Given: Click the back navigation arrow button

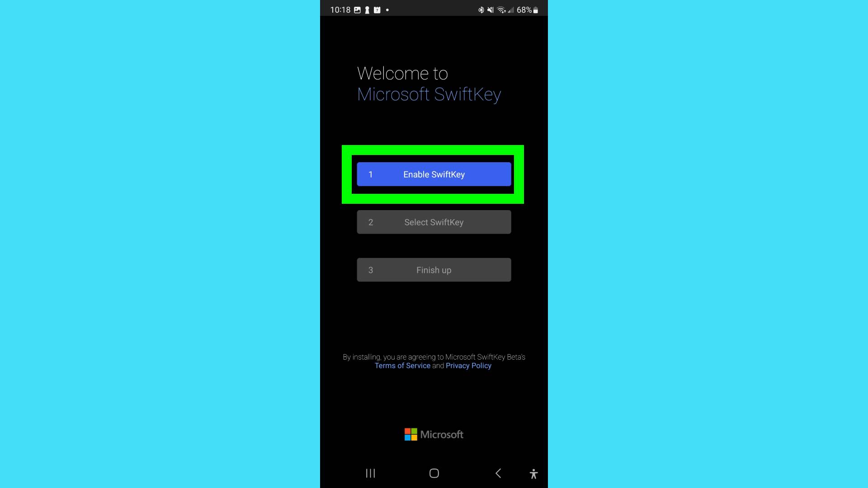Looking at the screenshot, I should (x=498, y=473).
